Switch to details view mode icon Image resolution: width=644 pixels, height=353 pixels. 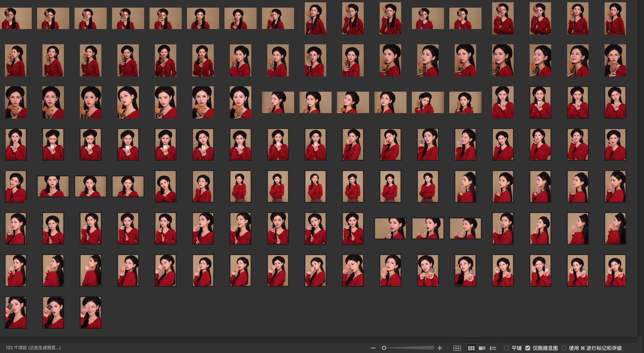coord(482,348)
